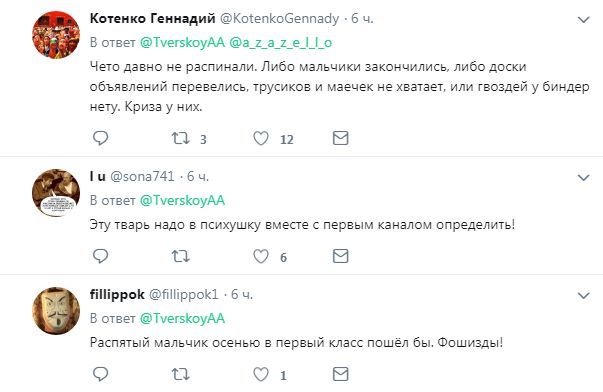The height and width of the screenshot is (392, 603).
Task: Open the chevron menu on @sona741's tweet
Action: coord(583,178)
